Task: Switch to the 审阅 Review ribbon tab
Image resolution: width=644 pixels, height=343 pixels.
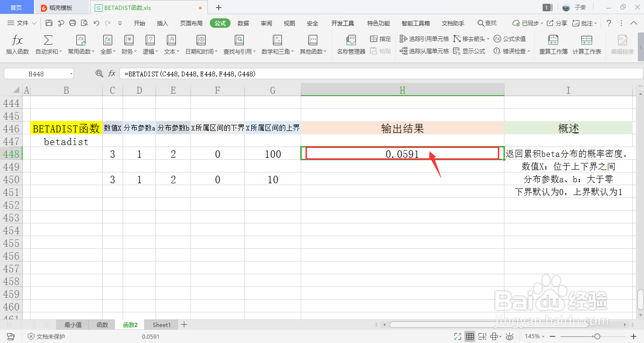Action: (266, 23)
